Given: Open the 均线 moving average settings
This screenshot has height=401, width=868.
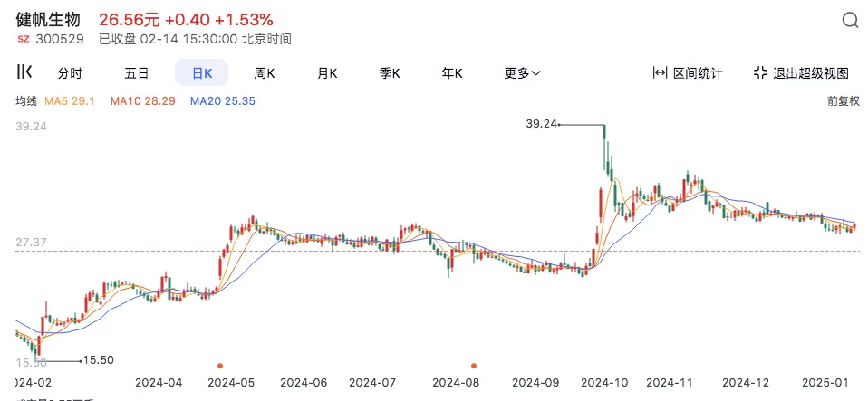Looking at the screenshot, I should pyautogui.click(x=25, y=101).
